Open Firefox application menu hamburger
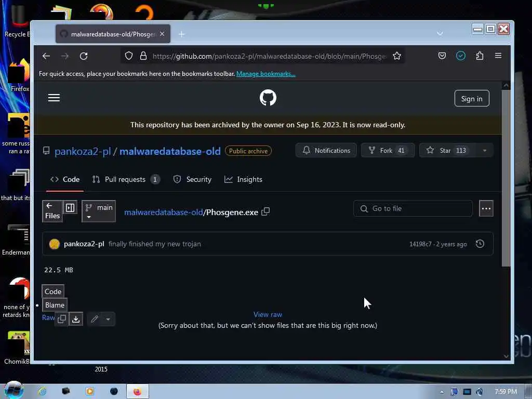Screen dimensions: 532x399 (498, 55)
